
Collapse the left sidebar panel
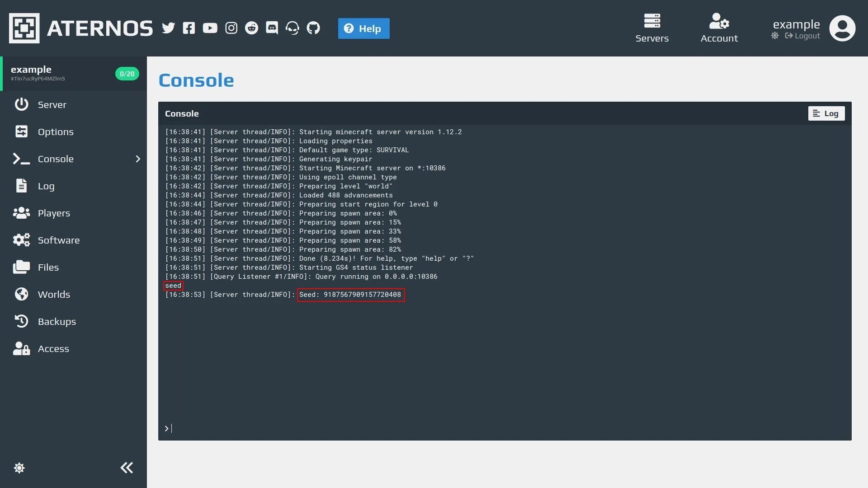pyautogui.click(x=127, y=468)
